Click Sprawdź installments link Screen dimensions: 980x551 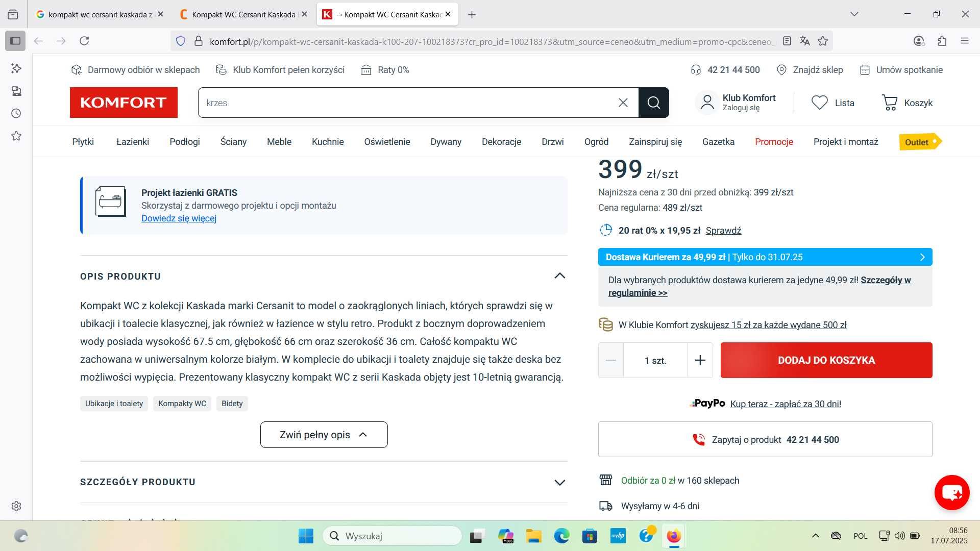[x=723, y=231]
